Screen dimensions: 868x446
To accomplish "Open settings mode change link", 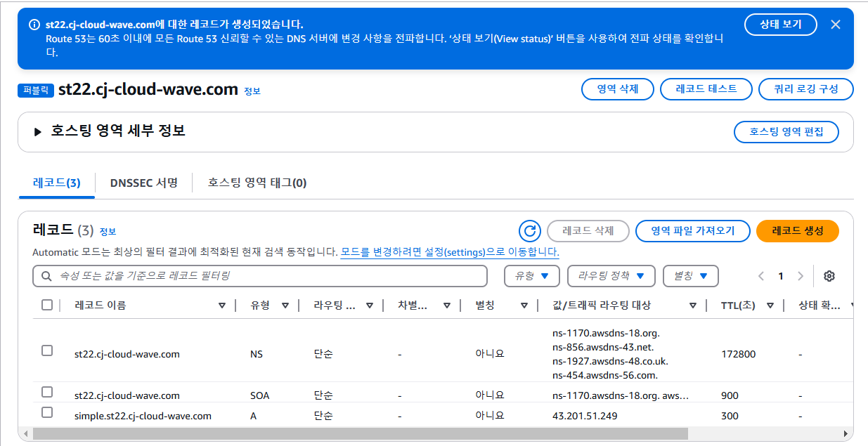I will tap(450, 252).
